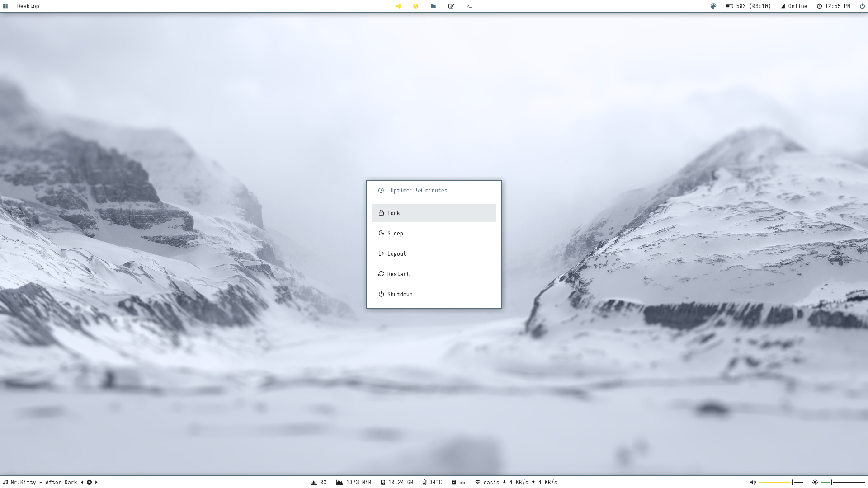Open the web browser globe icon
868x488 pixels.
pyautogui.click(x=415, y=6)
